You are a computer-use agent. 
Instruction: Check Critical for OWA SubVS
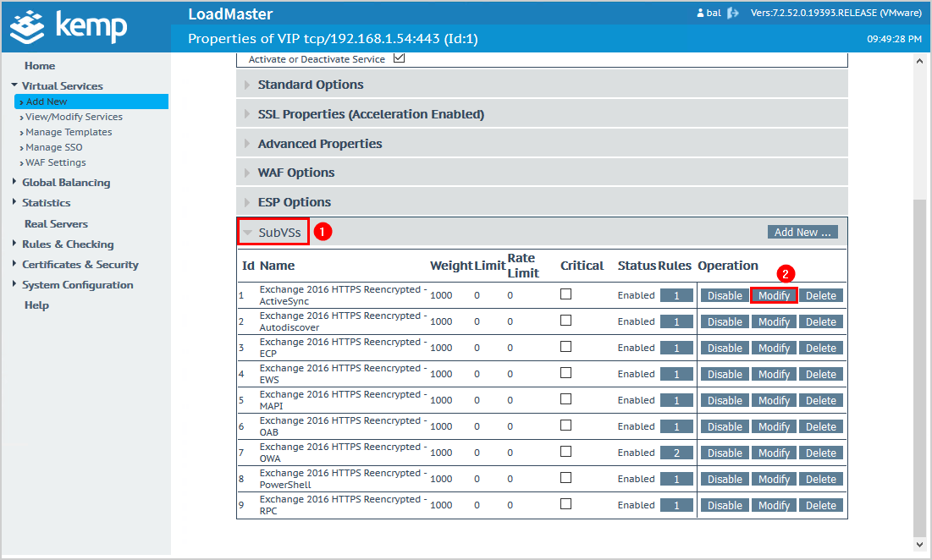pyautogui.click(x=565, y=452)
